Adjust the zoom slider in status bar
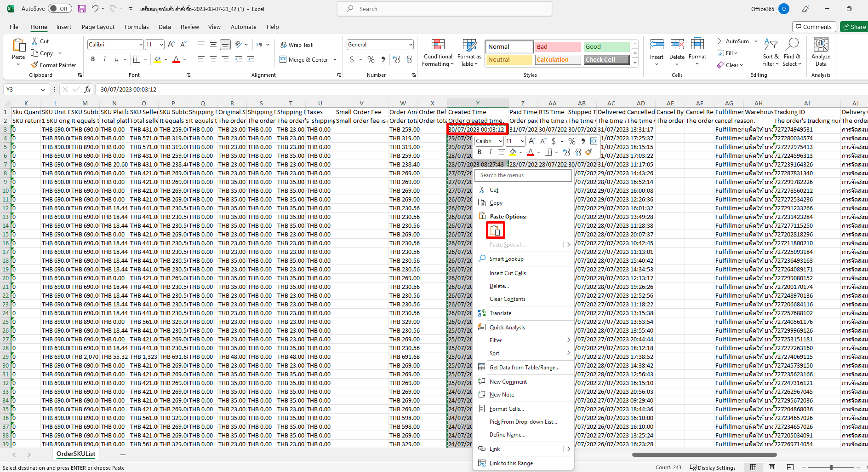 tap(831, 467)
